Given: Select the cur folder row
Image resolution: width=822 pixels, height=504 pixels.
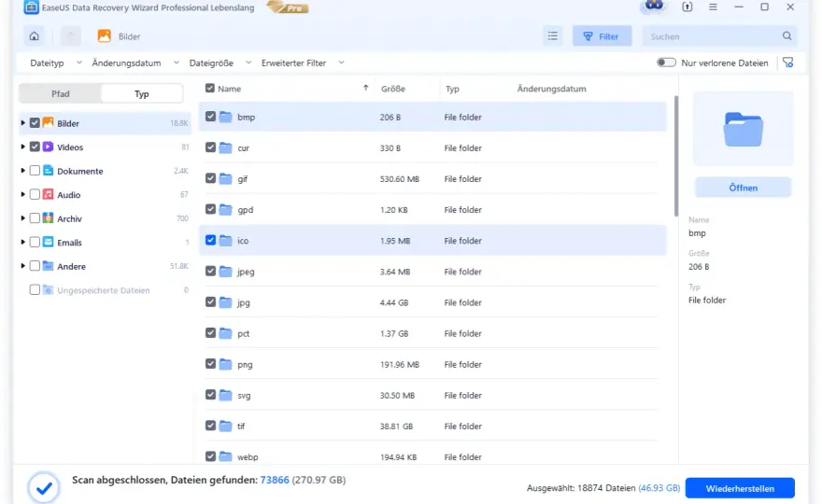Looking at the screenshot, I should pyautogui.click(x=432, y=147).
